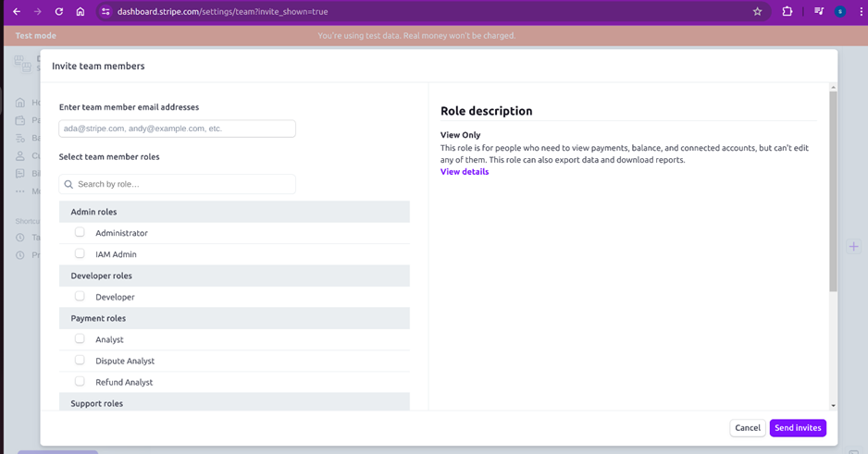Toggle the Refund Analyst checkbox
Viewport: 868px width, 454px height.
tap(80, 382)
